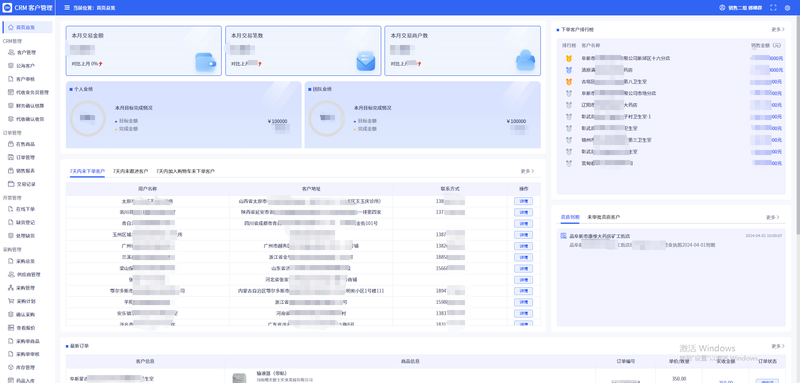Click the 联系方式 column header
The width and height of the screenshot is (800, 383).
(x=451, y=189)
